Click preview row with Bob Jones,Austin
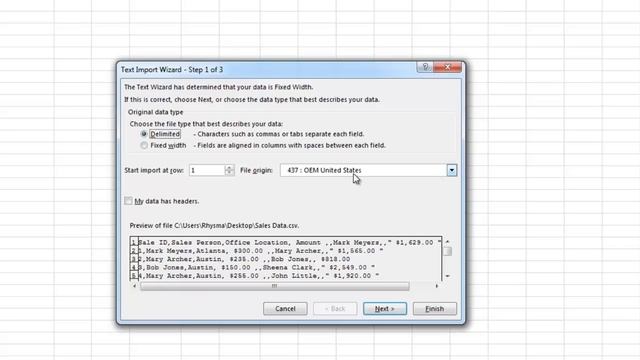 pyautogui.click(x=286, y=267)
